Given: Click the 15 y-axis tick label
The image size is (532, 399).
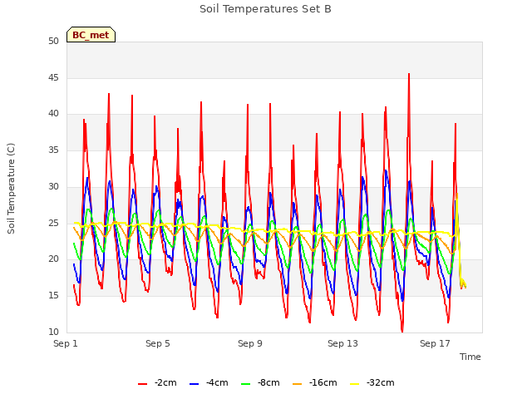Looking at the screenshot, I should pyautogui.click(x=53, y=296).
